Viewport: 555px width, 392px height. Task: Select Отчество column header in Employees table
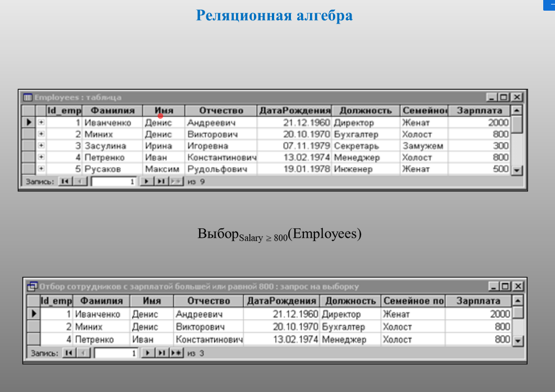point(221,110)
